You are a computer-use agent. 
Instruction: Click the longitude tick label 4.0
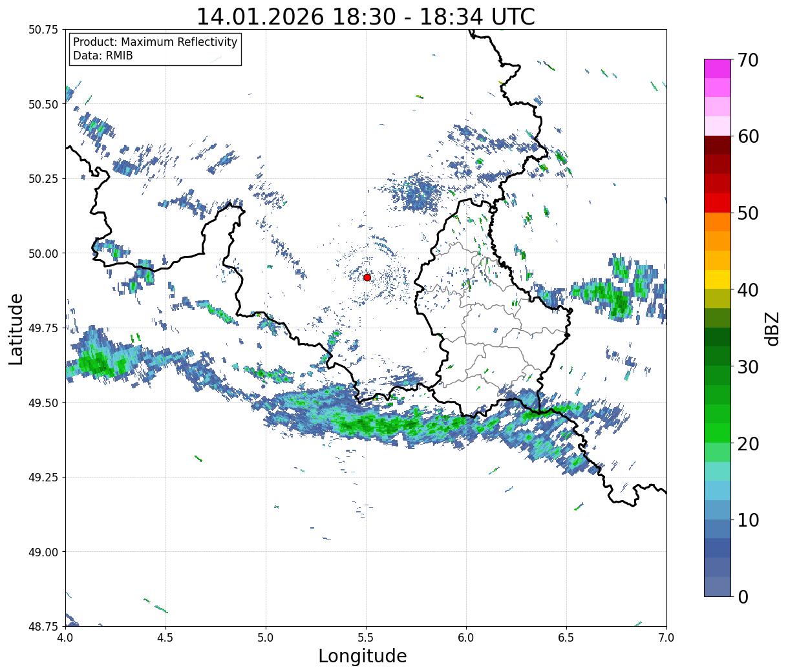click(x=65, y=638)
